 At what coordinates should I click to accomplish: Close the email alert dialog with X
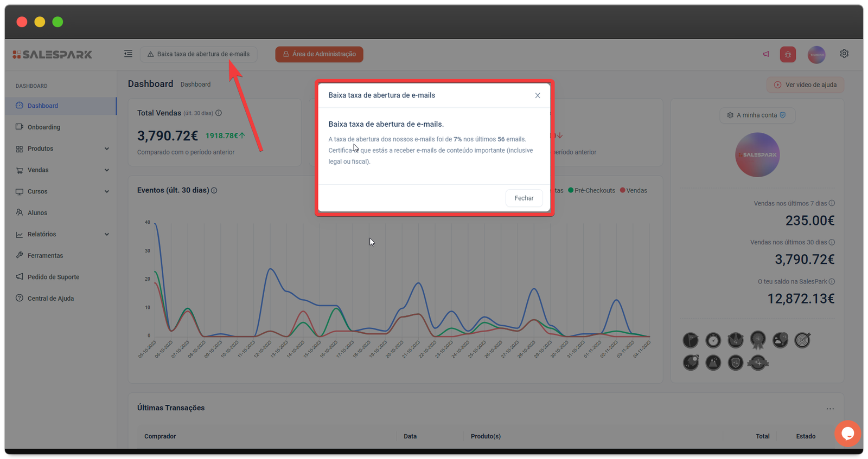pos(538,95)
